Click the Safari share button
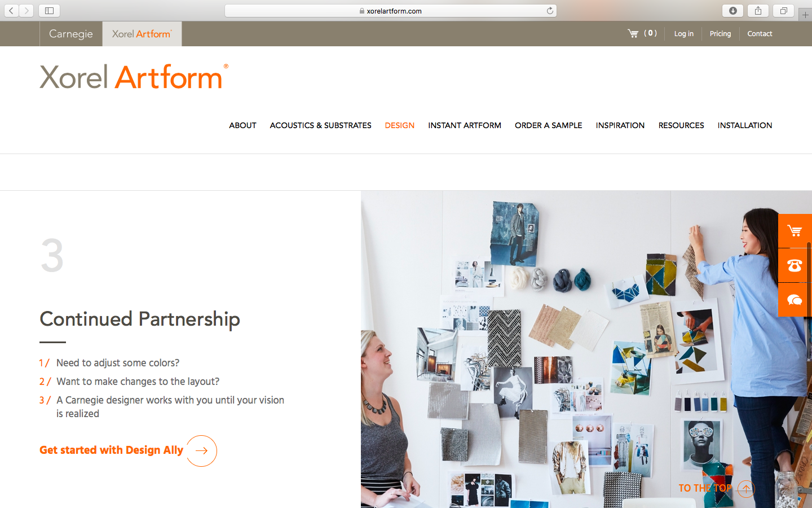Viewport: 812px width, 508px height. [758, 11]
